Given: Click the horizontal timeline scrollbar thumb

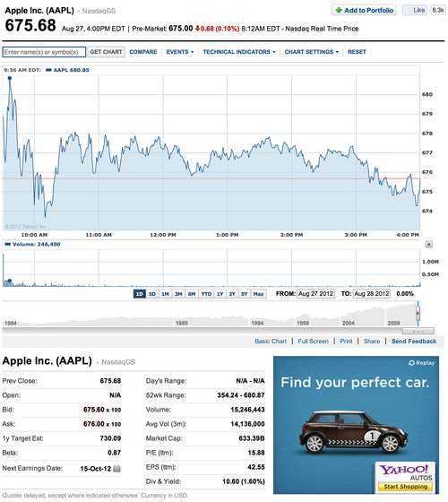Looking at the screenshot, I should [x=418, y=331].
